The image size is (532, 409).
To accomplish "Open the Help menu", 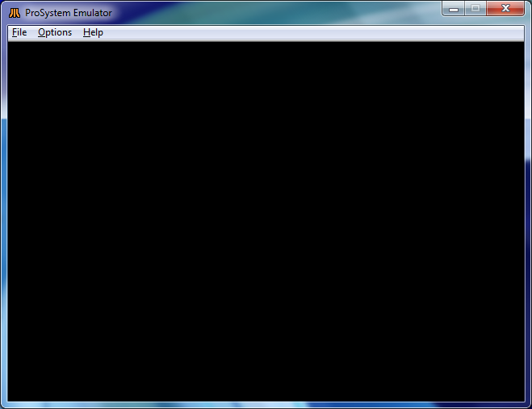I will coord(93,32).
